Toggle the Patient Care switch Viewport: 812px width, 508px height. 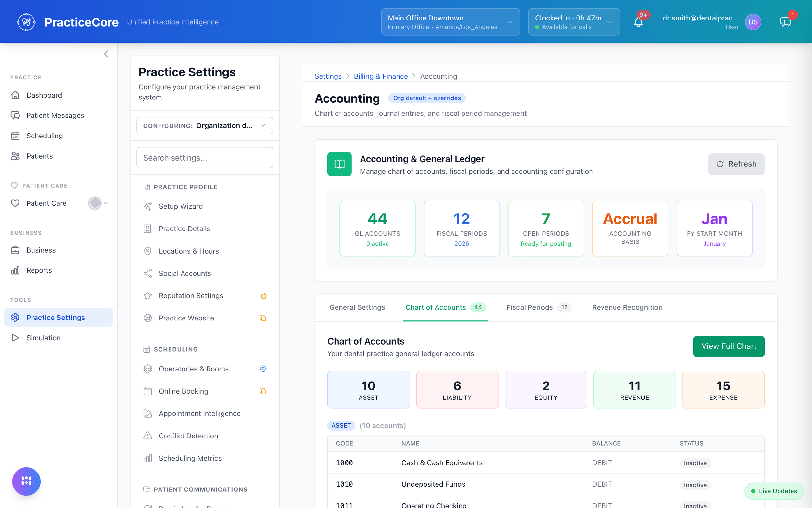click(95, 203)
